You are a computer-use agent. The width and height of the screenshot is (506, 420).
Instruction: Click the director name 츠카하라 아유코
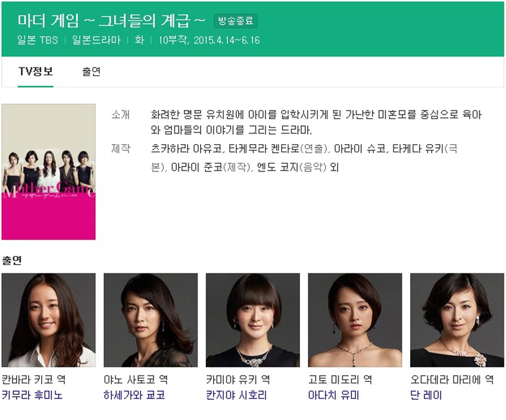pyautogui.click(x=186, y=148)
